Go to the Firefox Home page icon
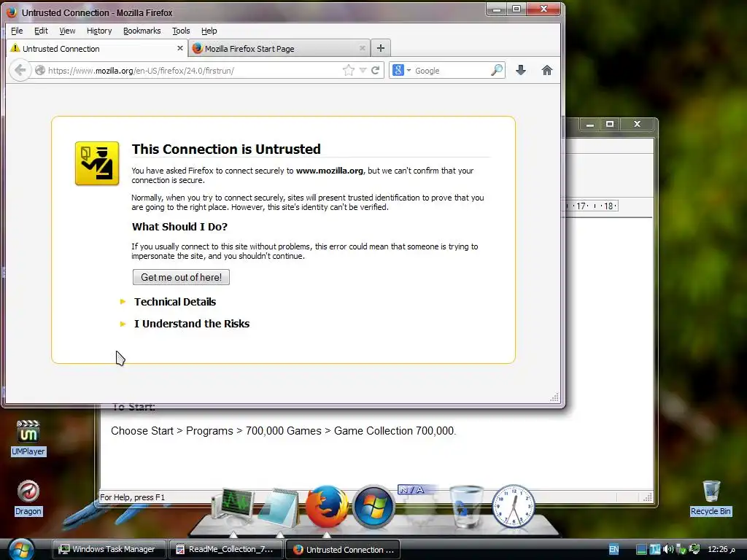Viewport: 747px width, 560px height. (x=547, y=71)
